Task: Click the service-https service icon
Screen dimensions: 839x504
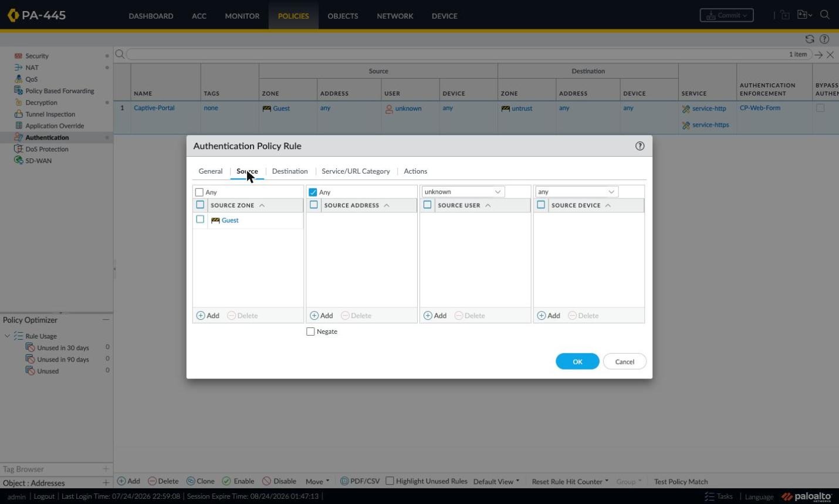Action: click(x=686, y=126)
